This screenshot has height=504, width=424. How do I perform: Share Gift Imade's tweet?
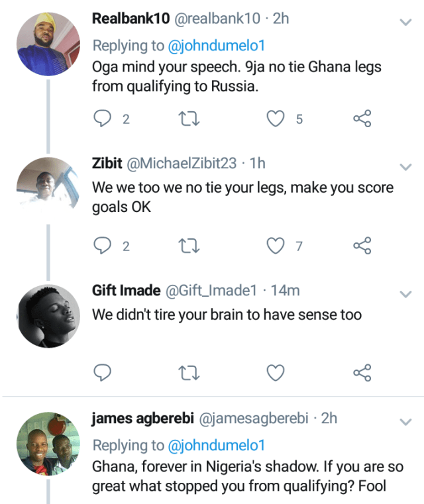pyautogui.click(x=362, y=373)
